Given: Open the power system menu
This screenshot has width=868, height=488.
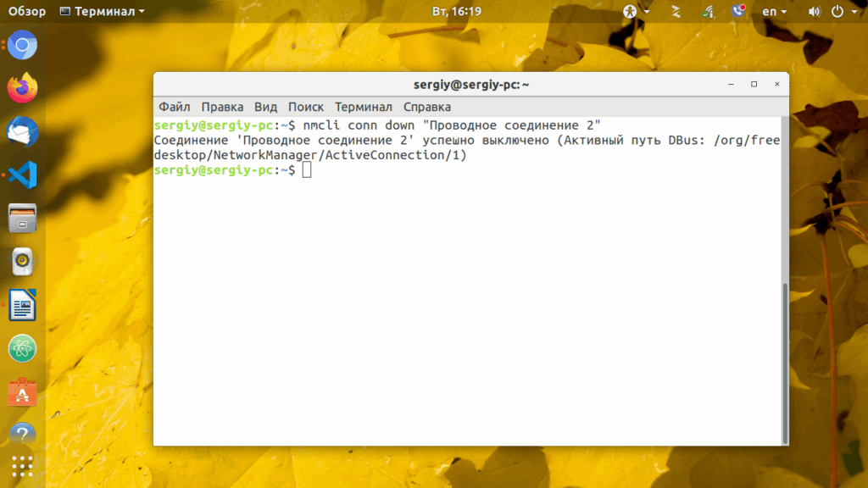Looking at the screenshot, I should (843, 11).
